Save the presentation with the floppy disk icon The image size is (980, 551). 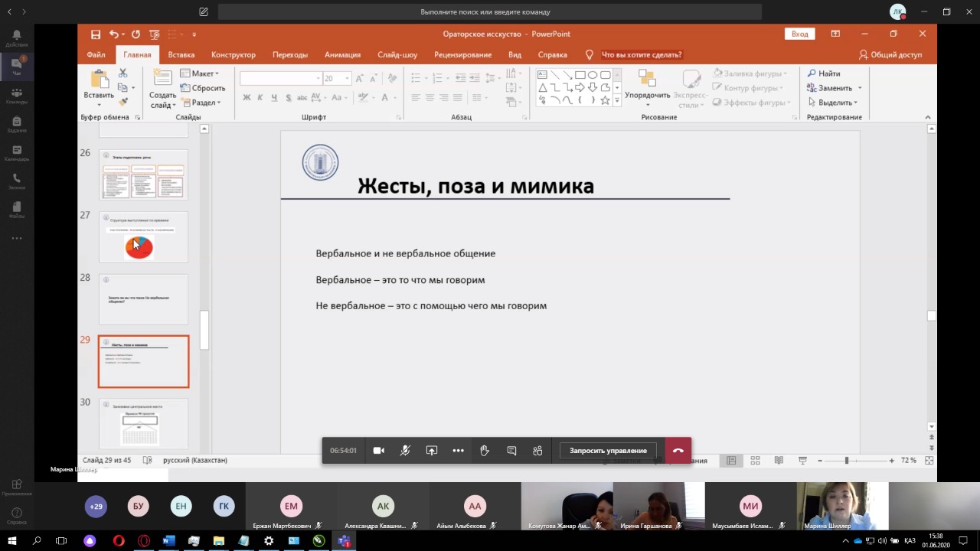click(96, 34)
